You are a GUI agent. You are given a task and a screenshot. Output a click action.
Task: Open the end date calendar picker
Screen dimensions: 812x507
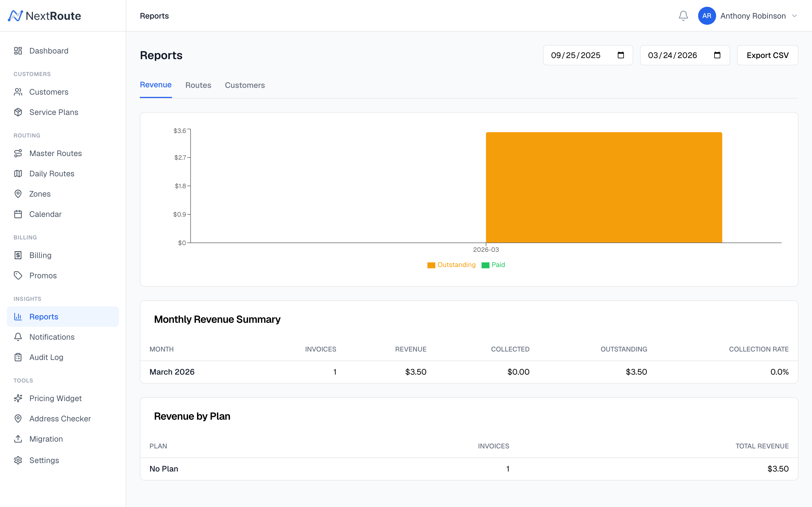pos(717,55)
